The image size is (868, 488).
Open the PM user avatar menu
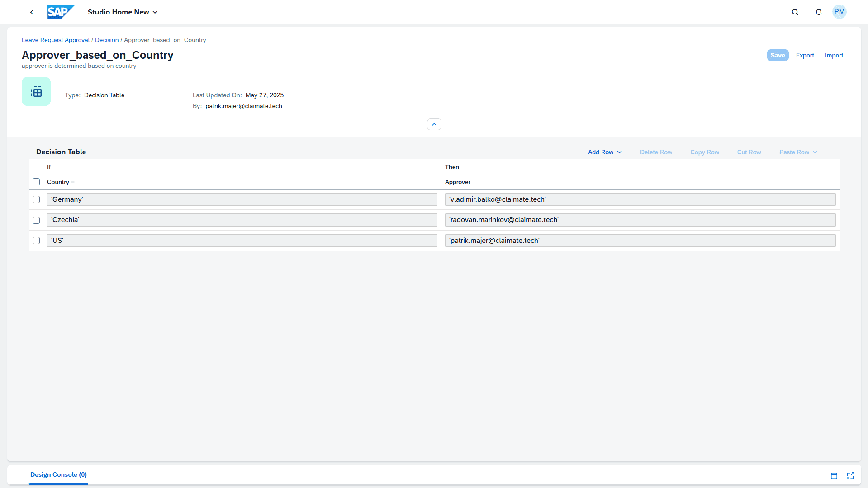tap(840, 12)
